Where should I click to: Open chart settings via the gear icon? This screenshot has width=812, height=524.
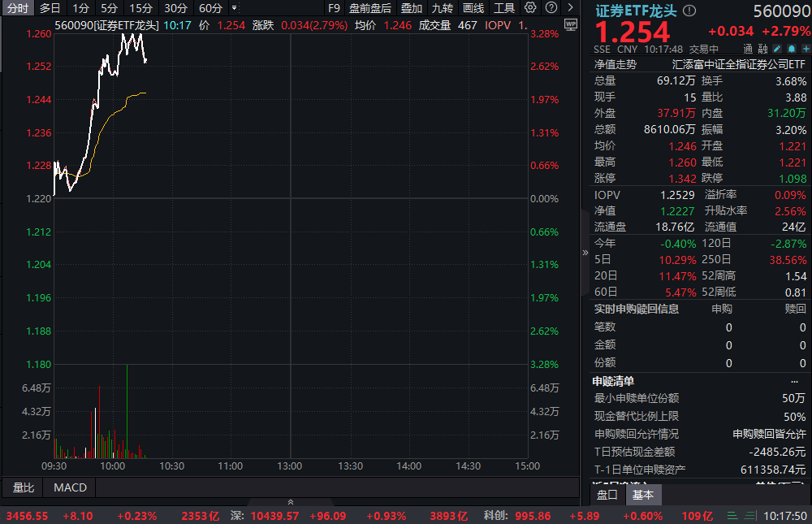[530, 8]
